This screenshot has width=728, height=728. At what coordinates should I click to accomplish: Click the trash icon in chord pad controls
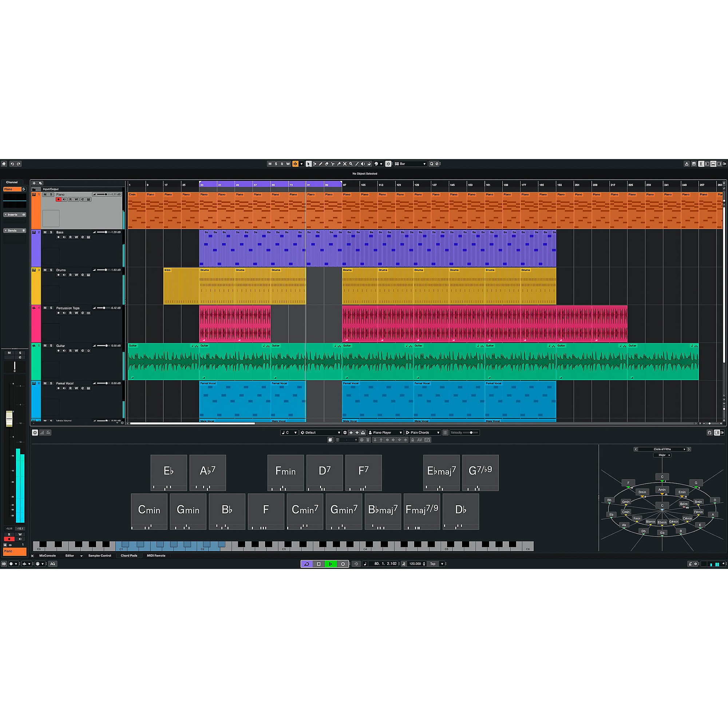[367, 440]
